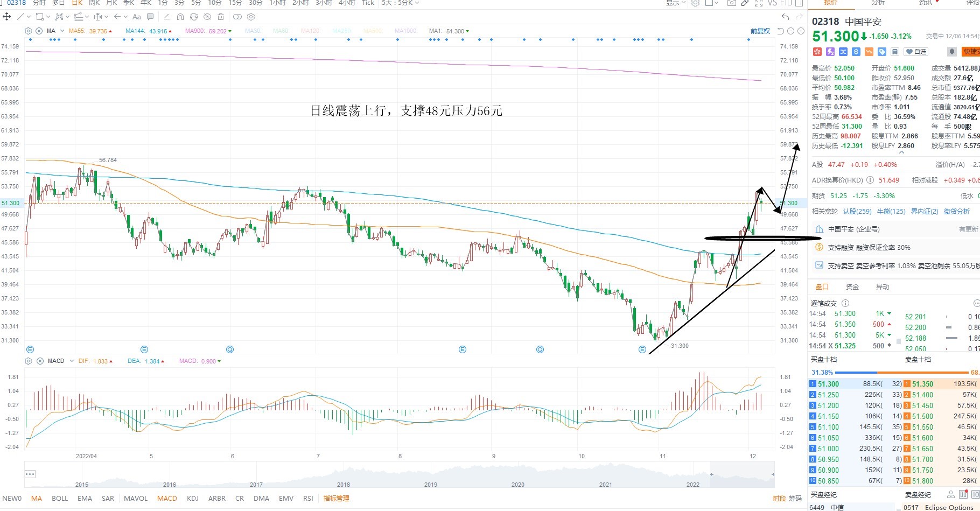Select KDJ in bottom indicator bar
980x511 pixels.
pyautogui.click(x=193, y=499)
